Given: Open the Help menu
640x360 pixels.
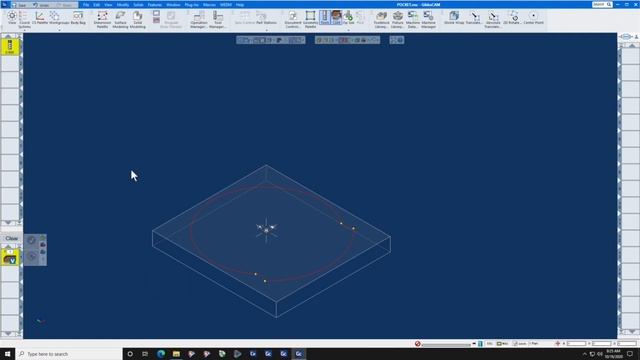Looking at the screenshot, I should [240, 4].
